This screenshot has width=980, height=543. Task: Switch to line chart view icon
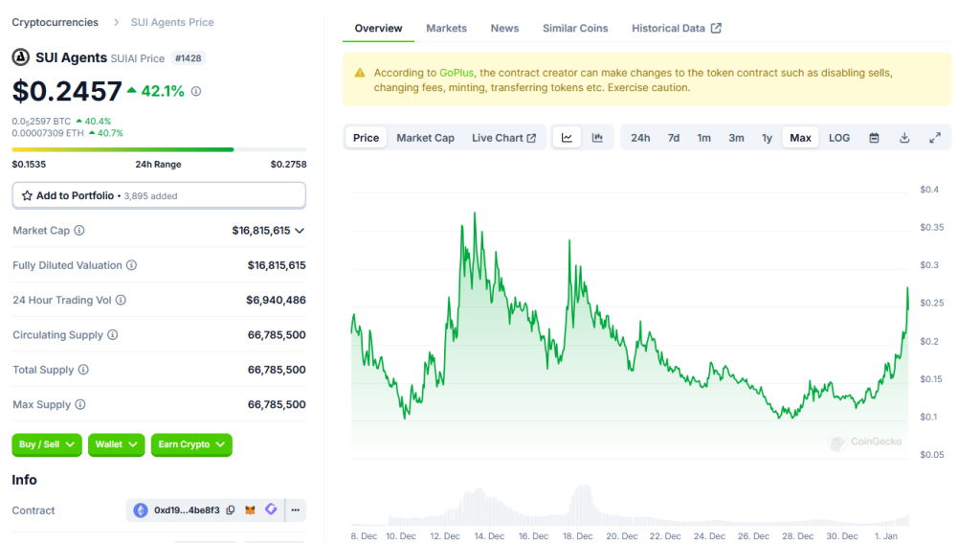(567, 138)
